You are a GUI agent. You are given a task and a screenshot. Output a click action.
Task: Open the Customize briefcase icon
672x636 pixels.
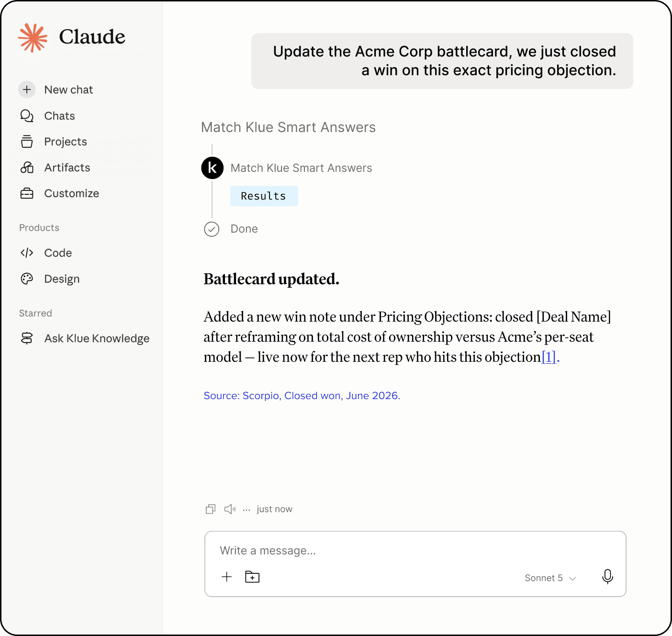tap(27, 193)
